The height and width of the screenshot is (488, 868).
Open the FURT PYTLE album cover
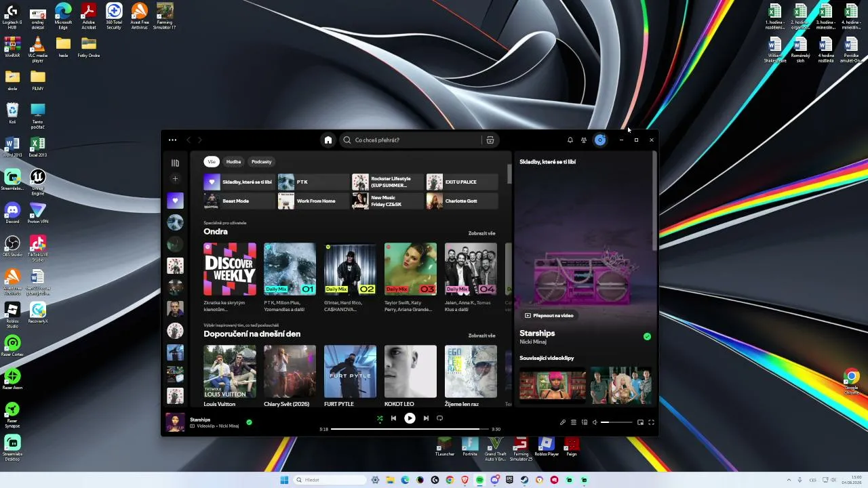[x=350, y=371]
